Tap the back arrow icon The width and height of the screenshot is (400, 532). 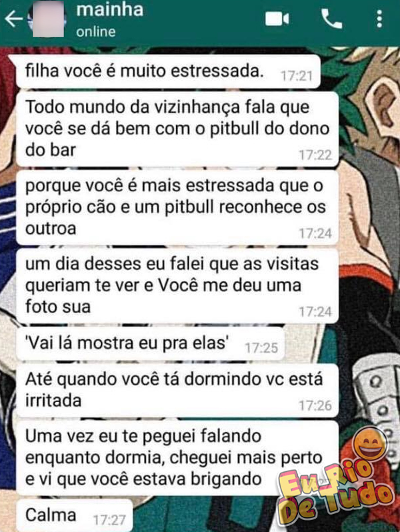pyautogui.click(x=13, y=19)
